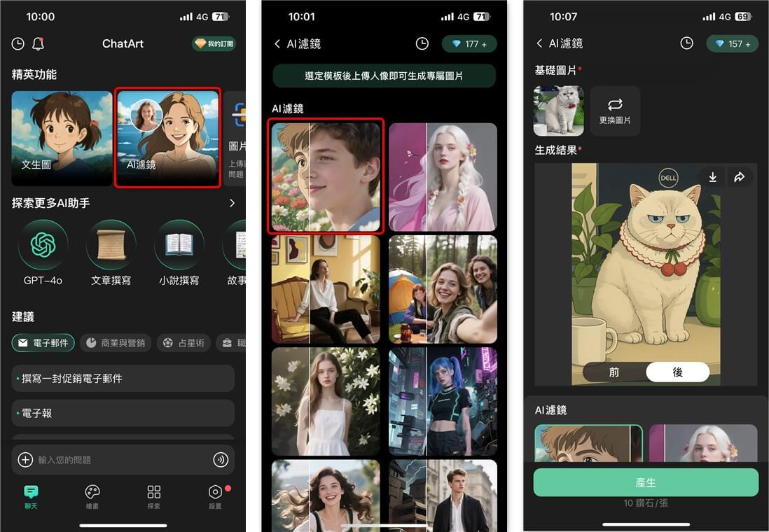Share the generated cat image
Image resolution: width=769 pixels, height=532 pixels.
pos(739,177)
